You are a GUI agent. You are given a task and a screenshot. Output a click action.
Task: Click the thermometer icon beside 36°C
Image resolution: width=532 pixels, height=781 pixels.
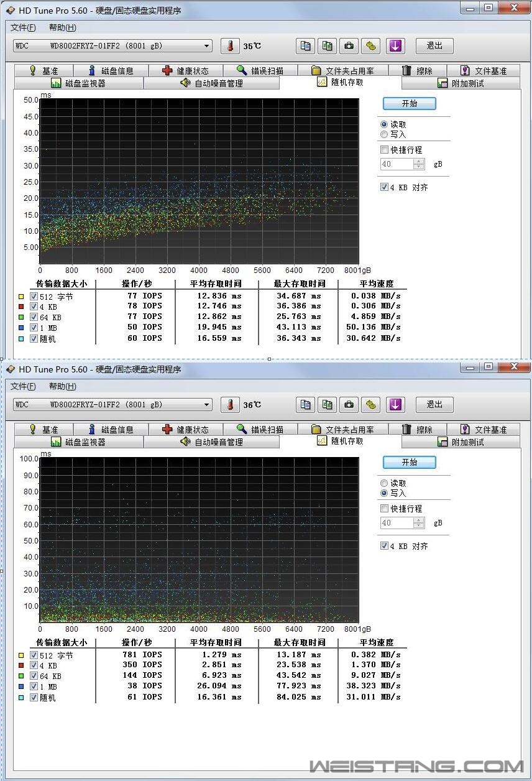pos(230,405)
